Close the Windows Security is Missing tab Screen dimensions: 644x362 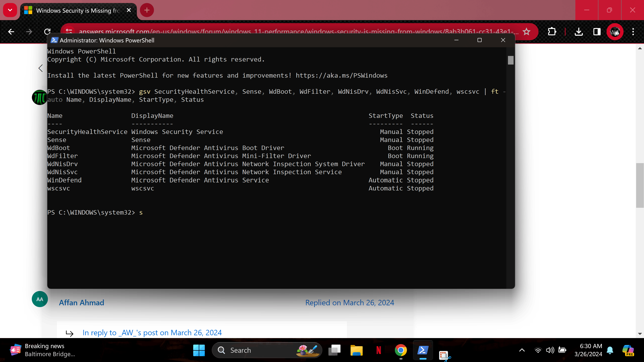tap(129, 10)
